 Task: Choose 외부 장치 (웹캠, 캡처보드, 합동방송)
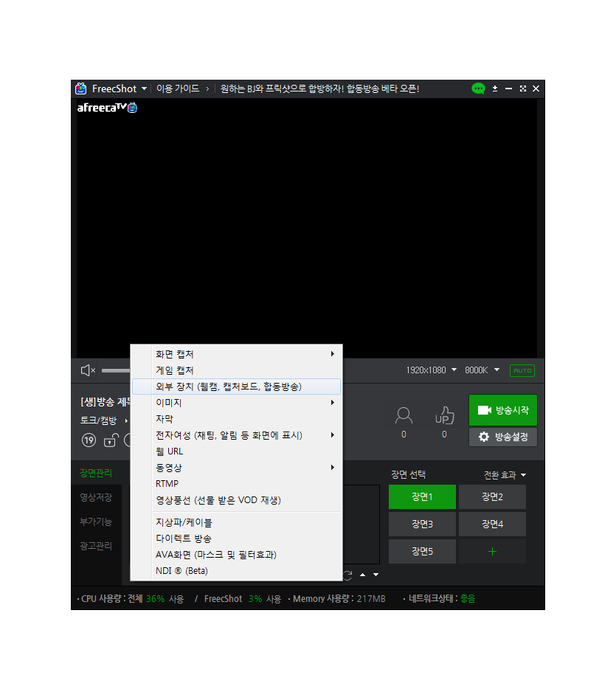pyautogui.click(x=236, y=387)
